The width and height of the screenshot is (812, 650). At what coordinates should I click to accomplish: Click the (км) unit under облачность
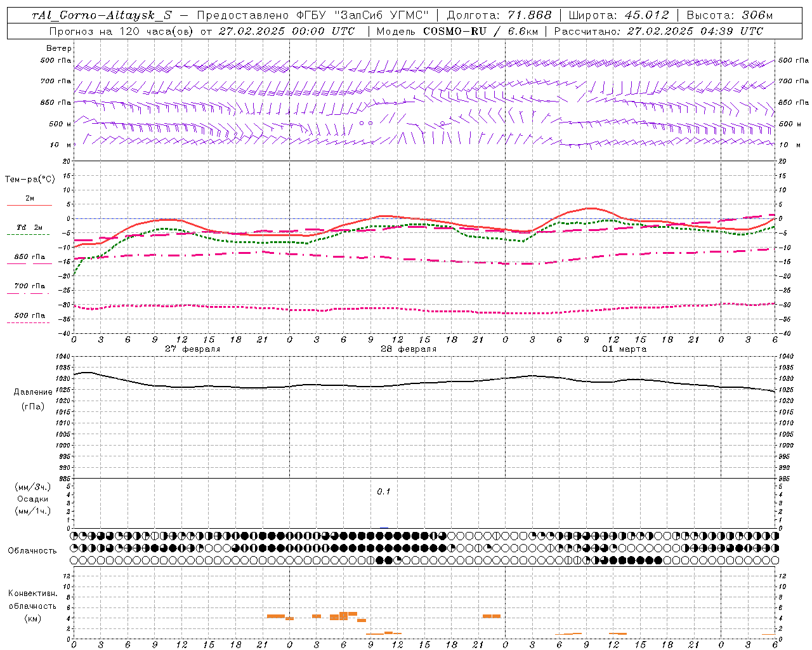(x=33, y=618)
